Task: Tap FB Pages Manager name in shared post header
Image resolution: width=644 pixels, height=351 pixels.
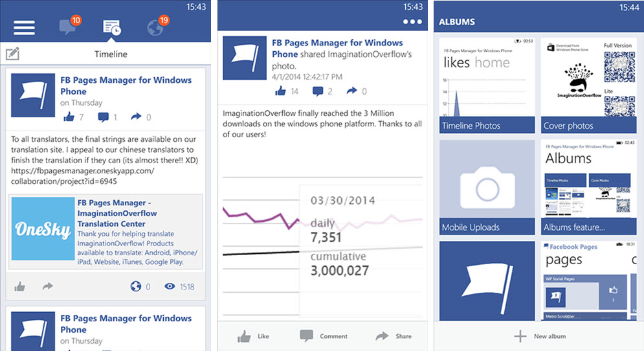Action: pos(337,48)
